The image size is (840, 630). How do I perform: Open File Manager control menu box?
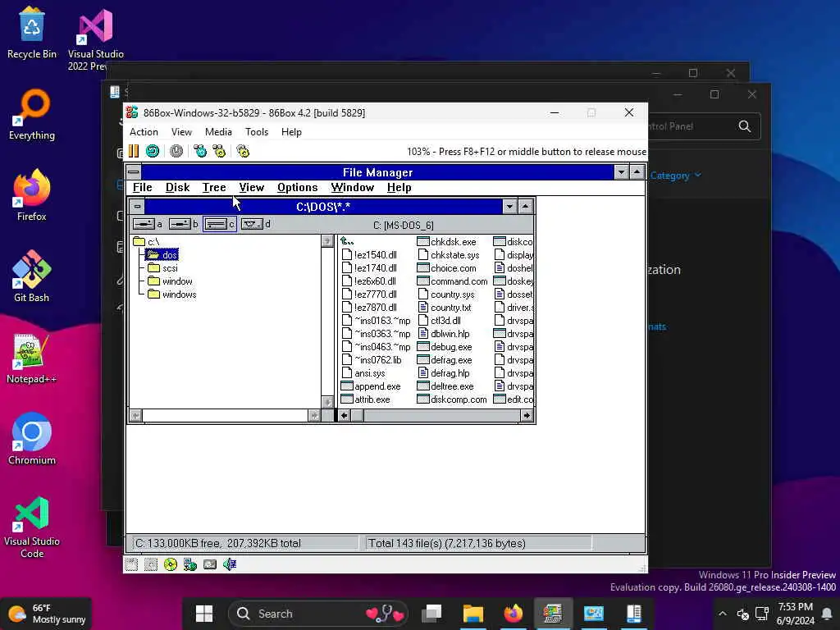134,172
